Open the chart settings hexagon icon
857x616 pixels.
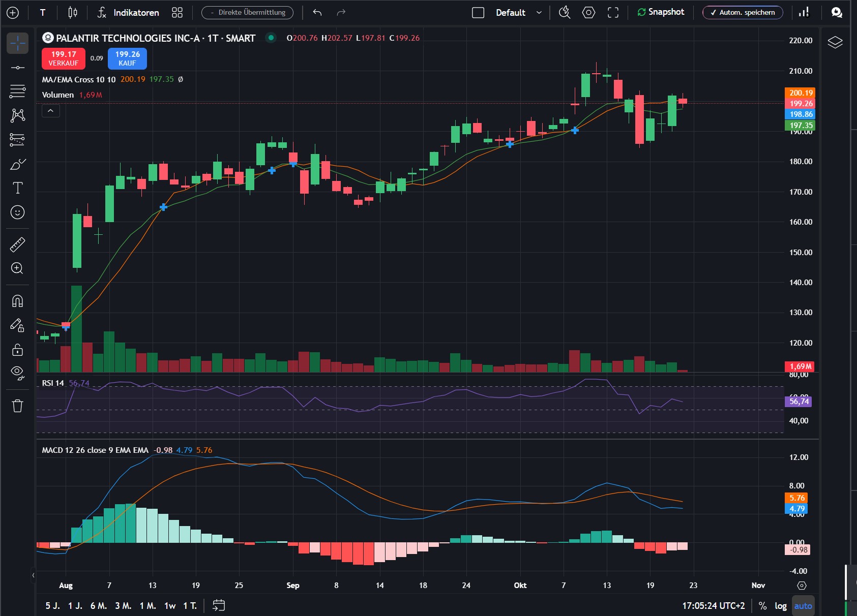point(588,13)
